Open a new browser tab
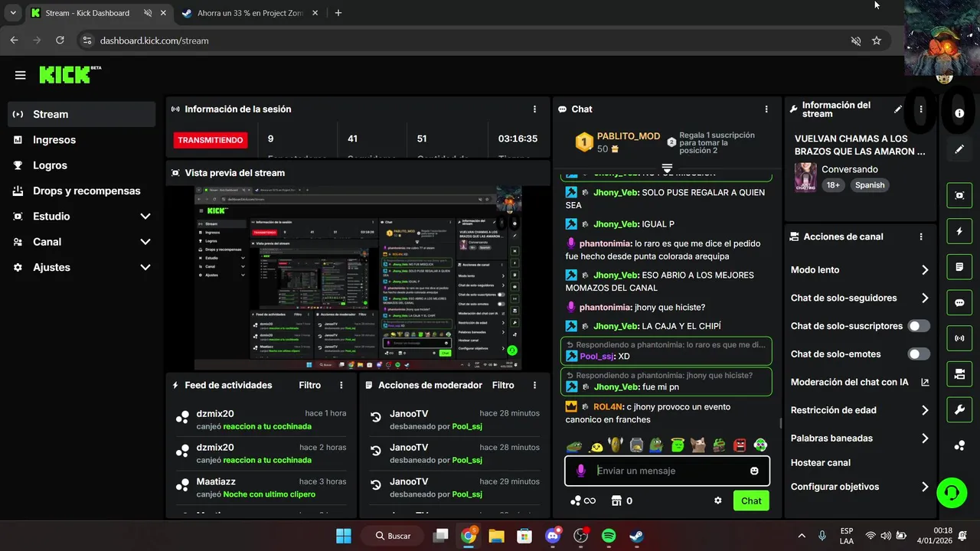This screenshot has width=980, height=551. (338, 13)
